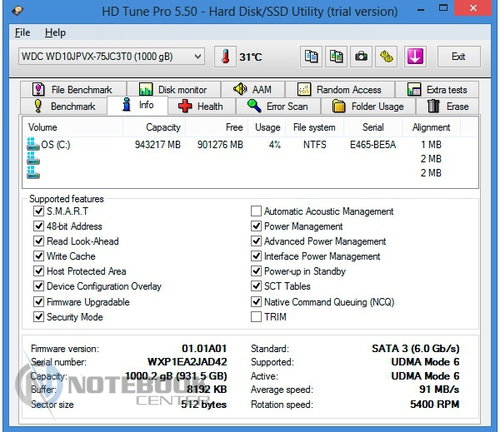Click the Serial column header
The width and height of the screenshot is (500, 432).
[373, 127]
